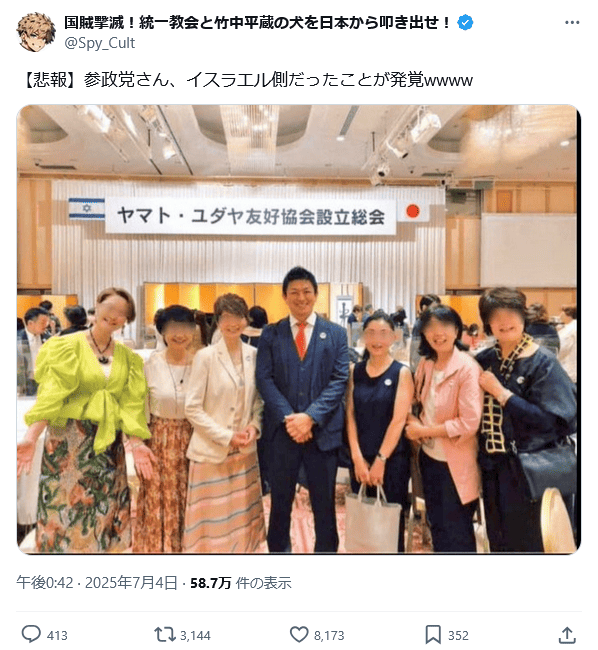
Task: Open the profile avatar picture
Action: (x=36, y=32)
